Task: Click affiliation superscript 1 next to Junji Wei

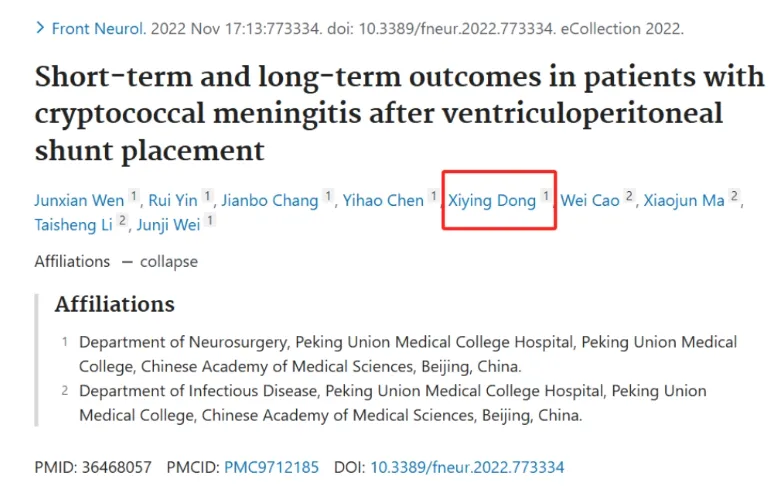Action: tap(210, 220)
